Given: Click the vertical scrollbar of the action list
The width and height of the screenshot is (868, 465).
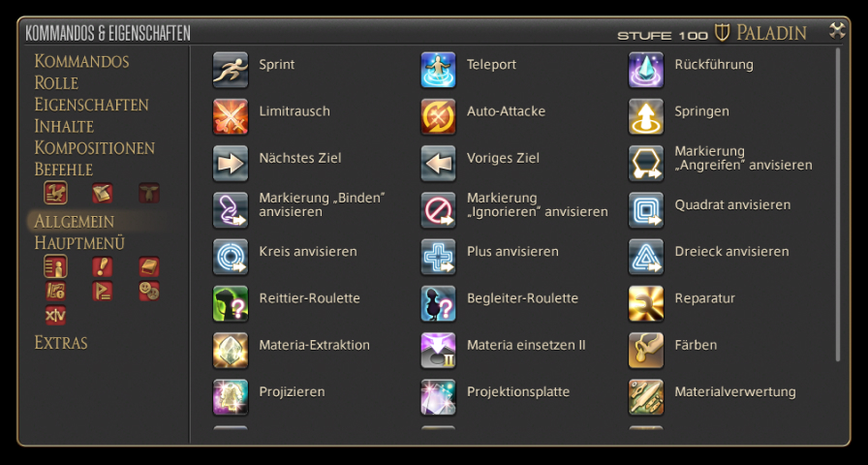Looking at the screenshot, I should click(838, 204).
